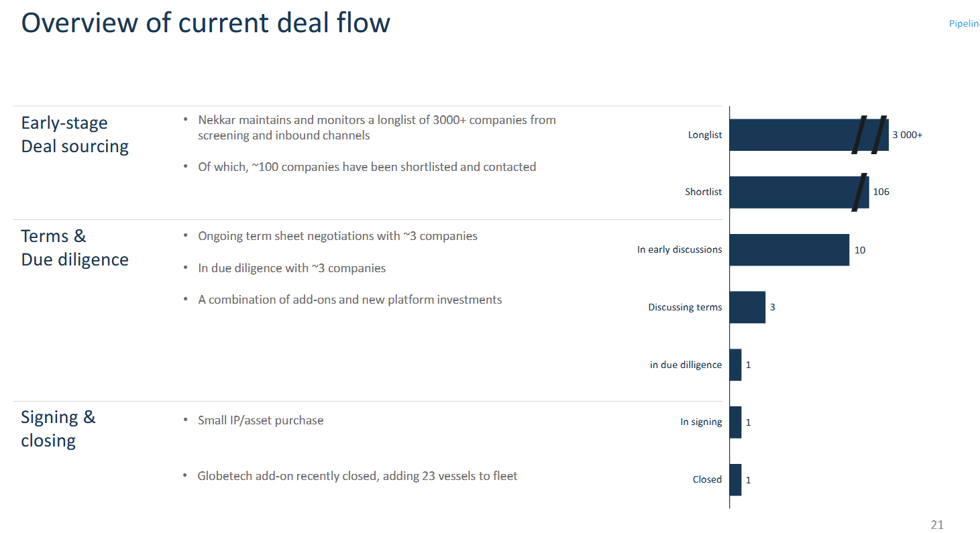980x533 pixels.
Task: Select the Discussing terms bar
Action: 747,307
